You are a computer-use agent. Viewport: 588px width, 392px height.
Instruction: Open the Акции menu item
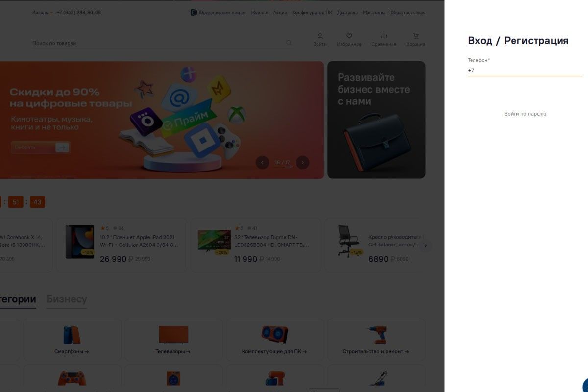pyautogui.click(x=280, y=12)
